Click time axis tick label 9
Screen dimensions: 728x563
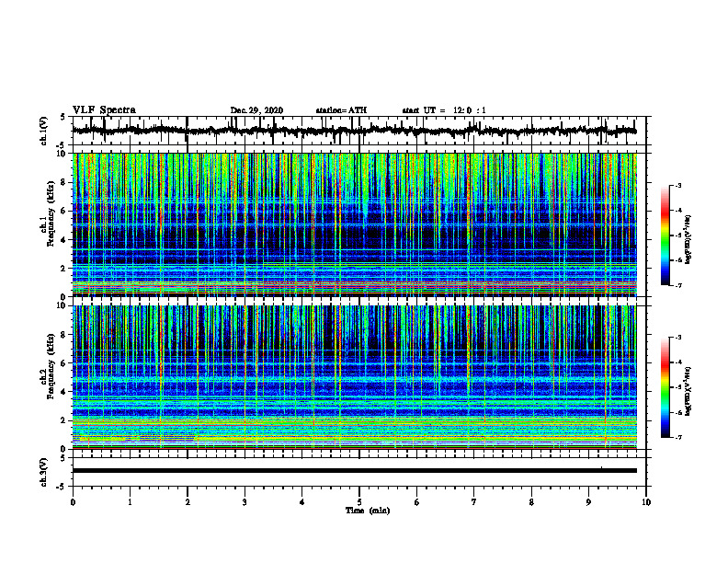click(x=588, y=502)
